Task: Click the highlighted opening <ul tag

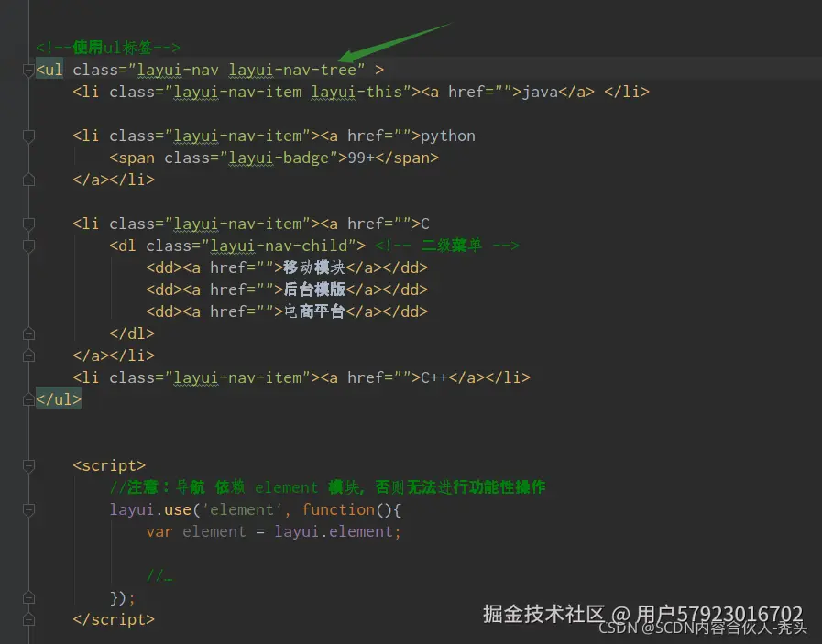Action: pos(49,70)
